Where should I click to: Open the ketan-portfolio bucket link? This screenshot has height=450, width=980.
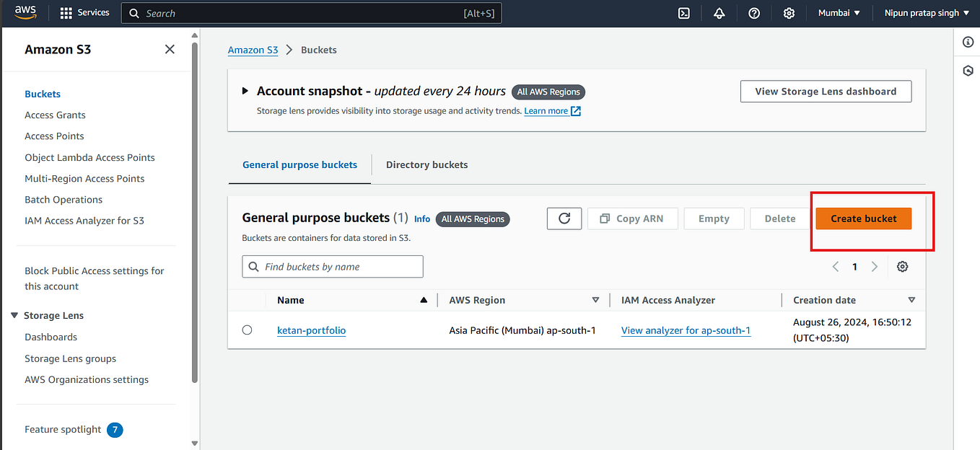tap(311, 330)
